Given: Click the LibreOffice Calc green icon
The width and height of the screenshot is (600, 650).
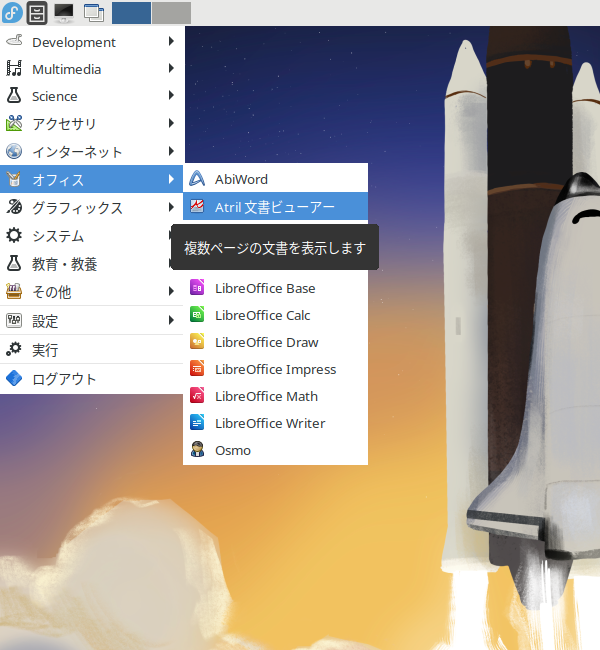Looking at the screenshot, I should click(197, 315).
